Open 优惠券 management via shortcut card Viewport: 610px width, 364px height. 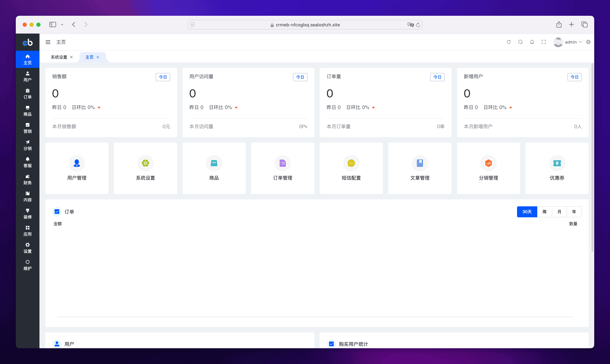pos(557,168)
